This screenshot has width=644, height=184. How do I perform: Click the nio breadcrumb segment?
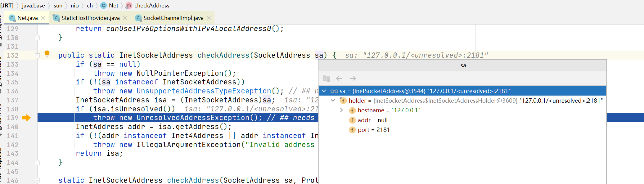[74, 5]
